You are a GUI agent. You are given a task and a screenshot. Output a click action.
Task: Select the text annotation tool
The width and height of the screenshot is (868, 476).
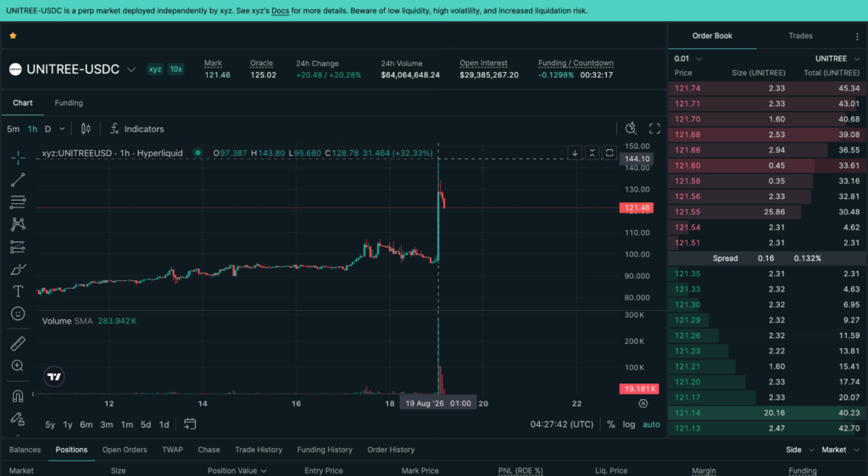point(18,291)
